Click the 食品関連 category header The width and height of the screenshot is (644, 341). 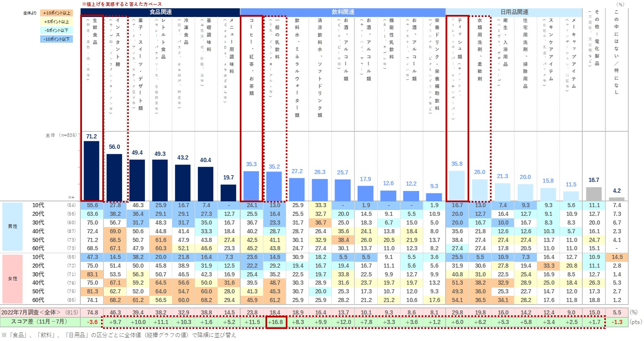[x=160, y=12]
